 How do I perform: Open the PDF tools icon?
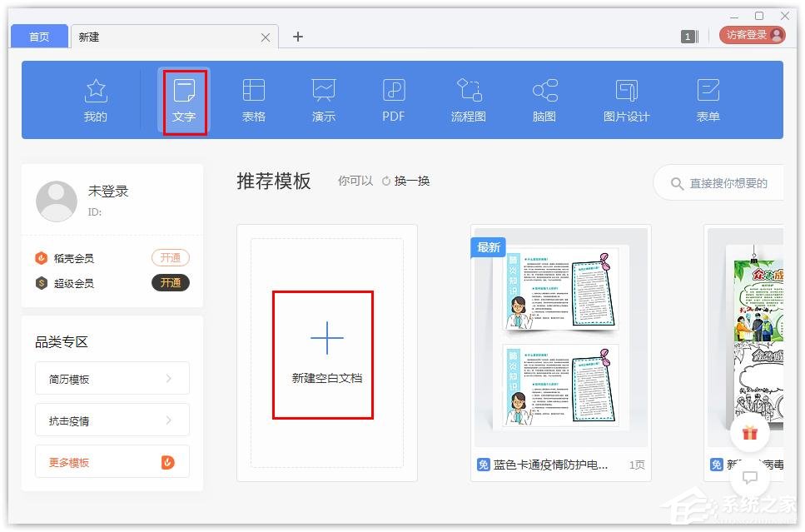(x=392, y=98)
